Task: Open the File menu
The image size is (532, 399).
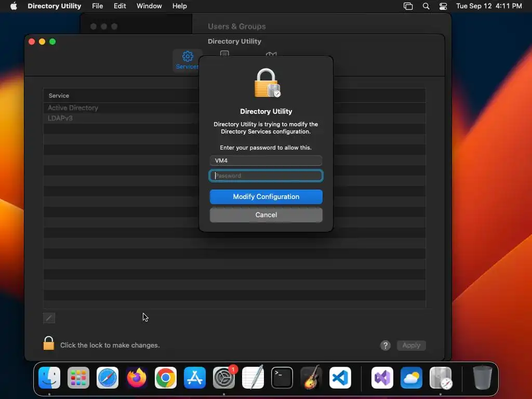Action: [97, 6]
